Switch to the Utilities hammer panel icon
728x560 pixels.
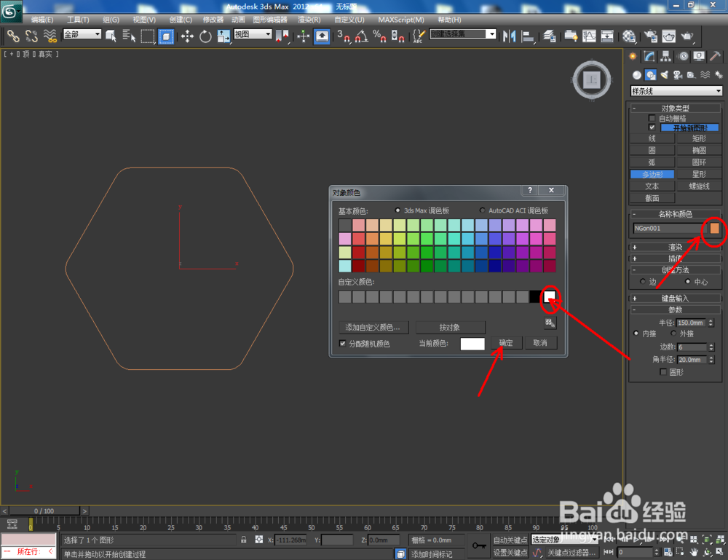tap(715, 57)
